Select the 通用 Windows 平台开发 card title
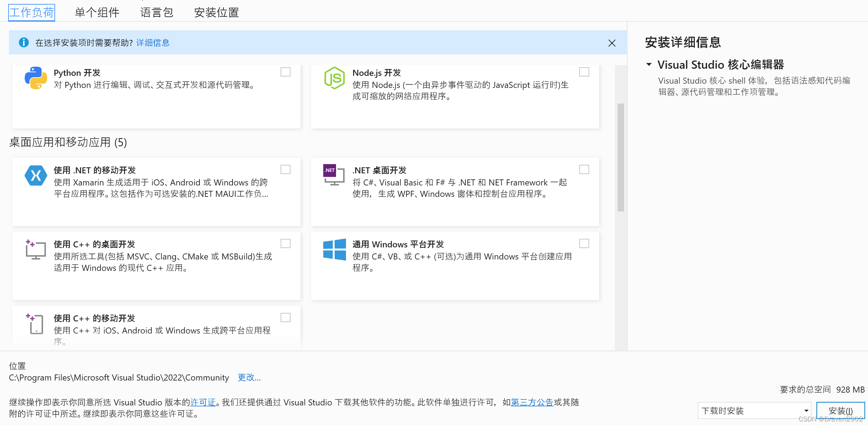 pyautogui.click(x=398, y=244)
